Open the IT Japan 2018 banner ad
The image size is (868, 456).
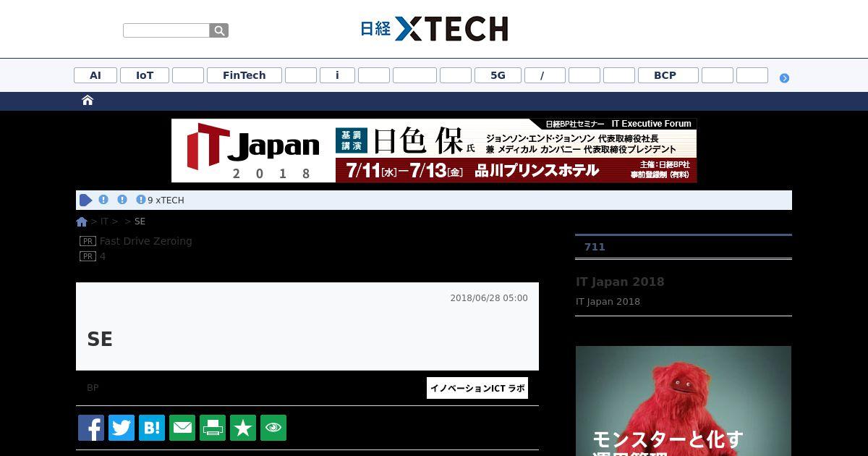(434, 151)
